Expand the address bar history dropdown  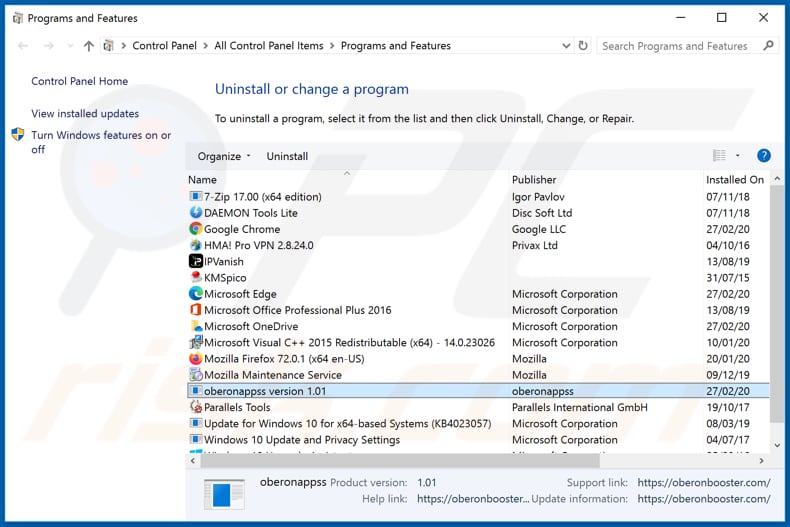tap(566, 46)
